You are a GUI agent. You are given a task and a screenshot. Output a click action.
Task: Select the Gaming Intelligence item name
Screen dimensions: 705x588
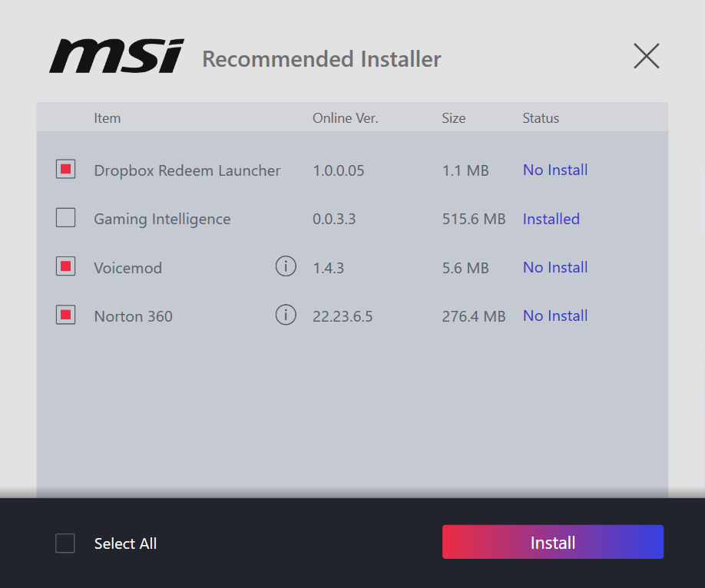[162, 219]
